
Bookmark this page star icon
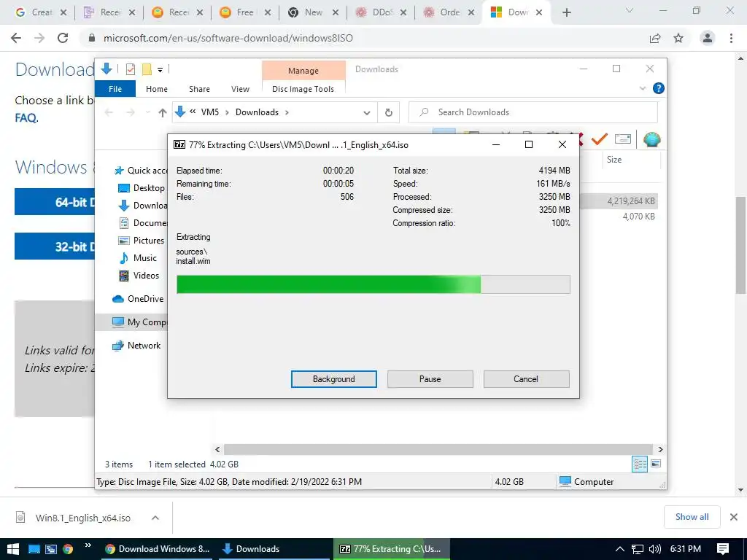tap(678, 38)
